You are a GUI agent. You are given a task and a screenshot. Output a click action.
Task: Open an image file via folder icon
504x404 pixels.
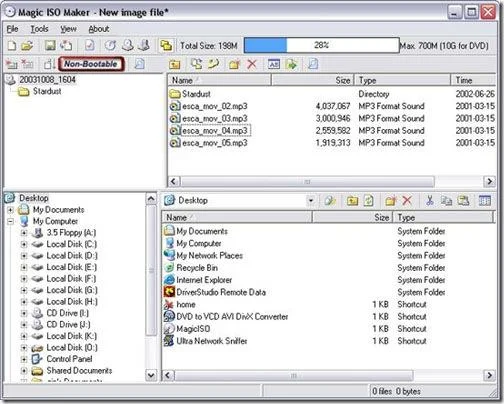(x=27, y=45)
